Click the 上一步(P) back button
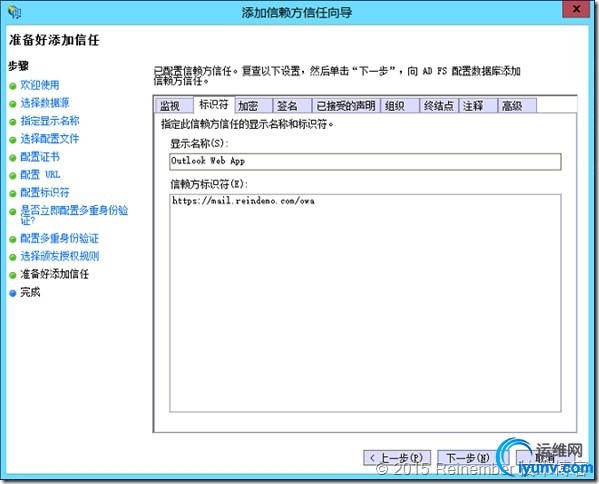The image size is (599, 484). pyautogui.click(x=397, y=458)
